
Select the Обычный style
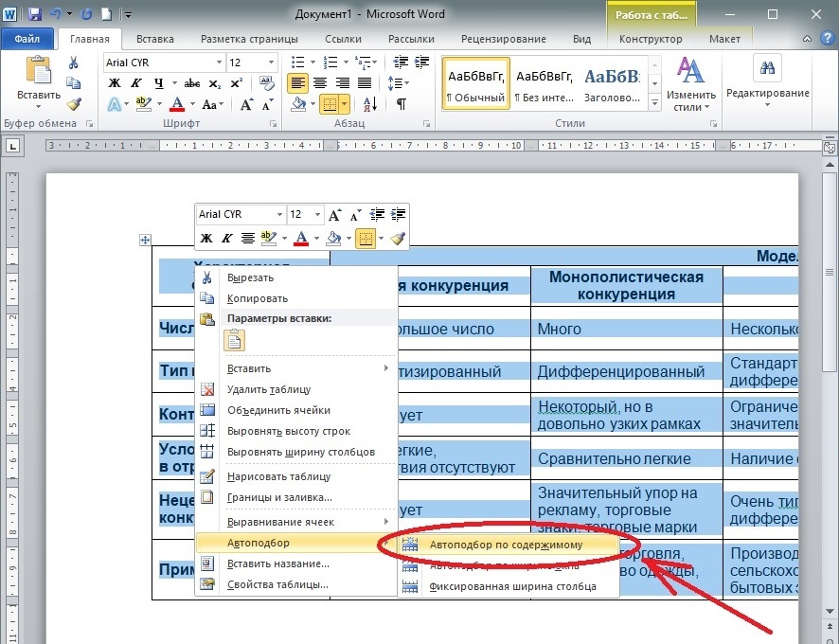(x=476, y=84)
